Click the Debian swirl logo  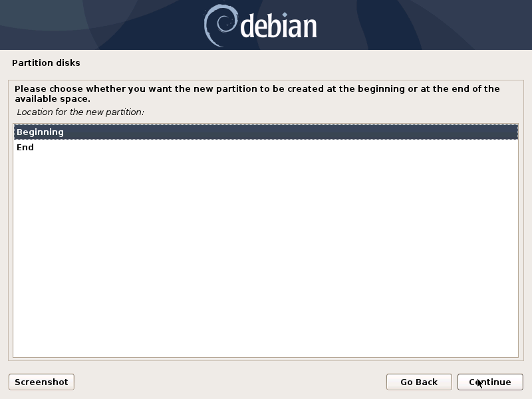221,25
